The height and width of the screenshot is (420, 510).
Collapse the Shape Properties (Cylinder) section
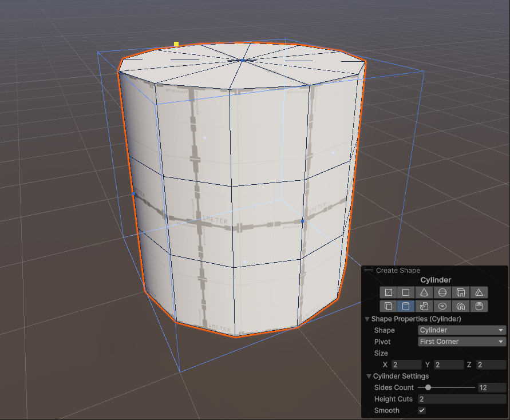367,319
